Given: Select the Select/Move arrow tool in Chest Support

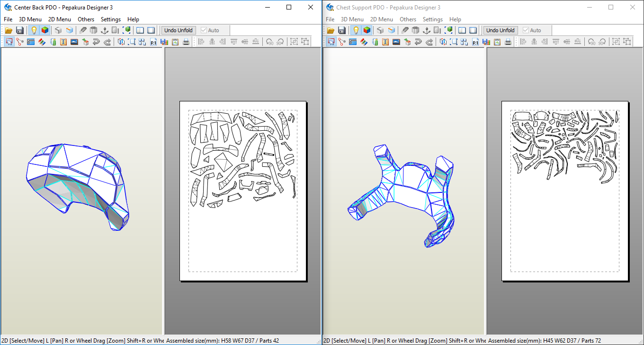Looking at the screenshot, I should click(331, 42).
